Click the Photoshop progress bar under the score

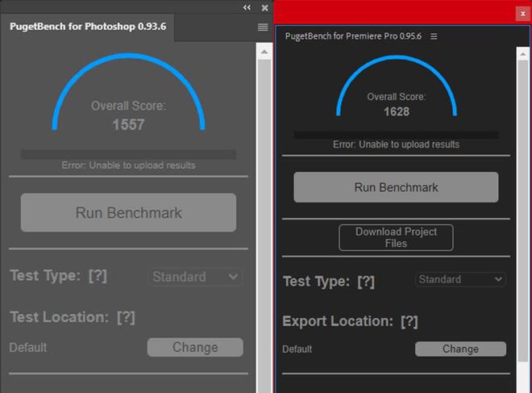coord(129,154)
